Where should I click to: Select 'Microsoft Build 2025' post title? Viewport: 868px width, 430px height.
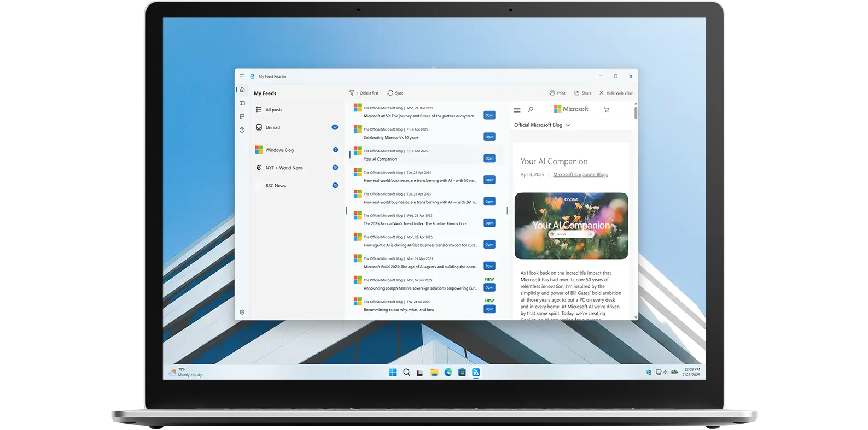pos(420,267)
